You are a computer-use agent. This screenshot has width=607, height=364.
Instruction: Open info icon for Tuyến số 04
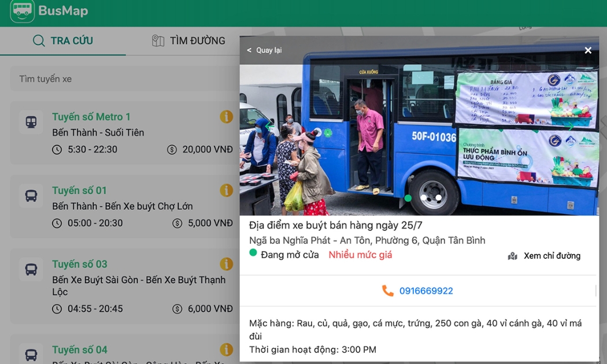(226, 350)
